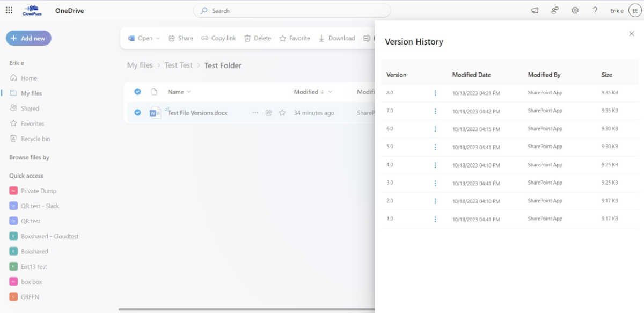
Task: Open the more actions menu for version 8.0
Action: (435, 92)
